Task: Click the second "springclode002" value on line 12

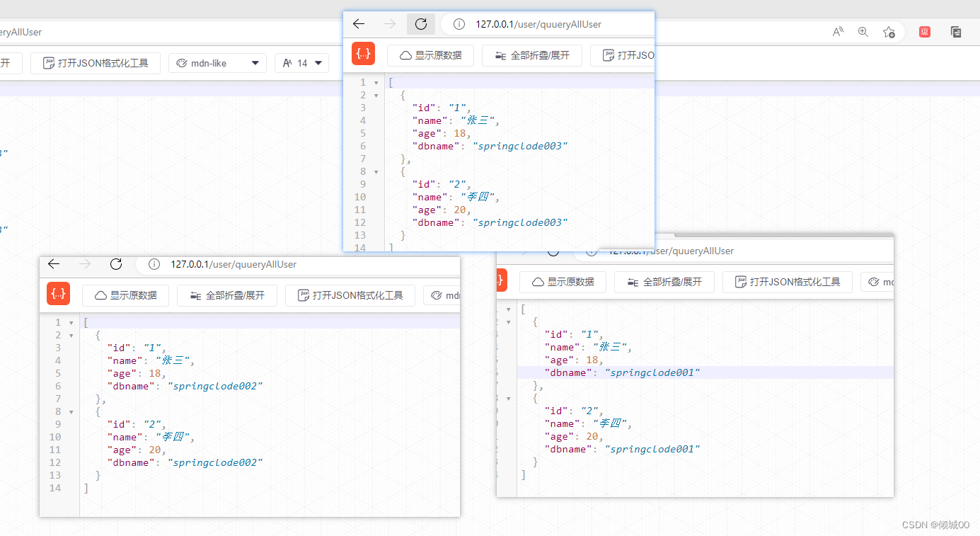Action: point(215,462)
